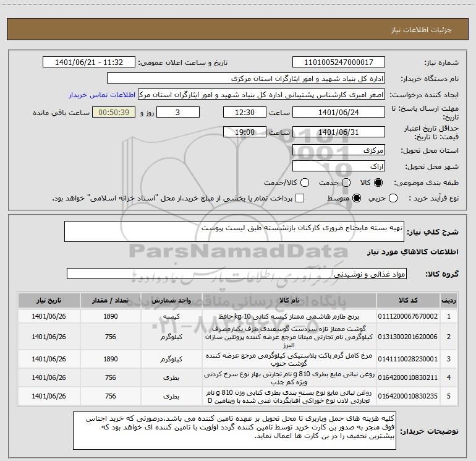Image resolution: width=476 pixels, height=461 pixels.
Task: Click delivery city field اراک
Action: pos(339,166)
